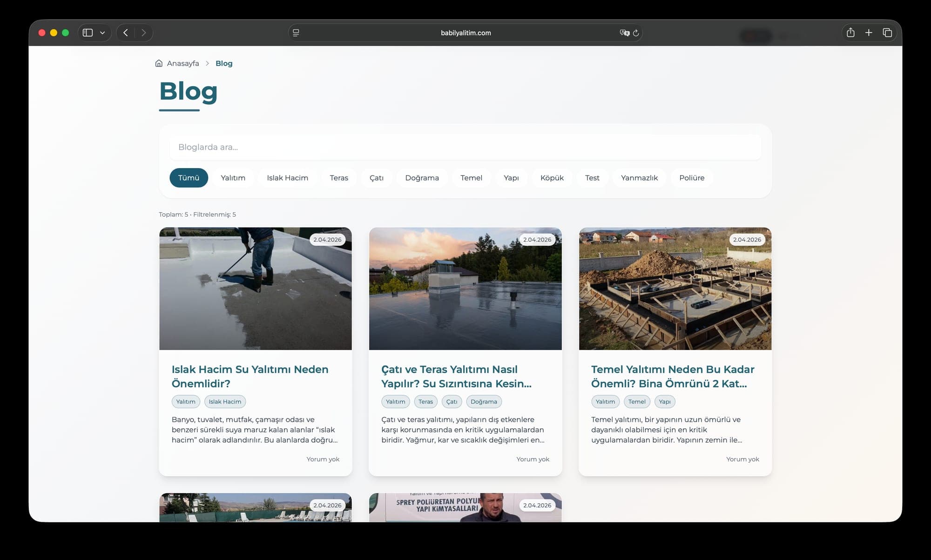The height and width of the screenshot is (560, 931).
Task: Open the Share icon in toolbar
Action: (850, 33)
